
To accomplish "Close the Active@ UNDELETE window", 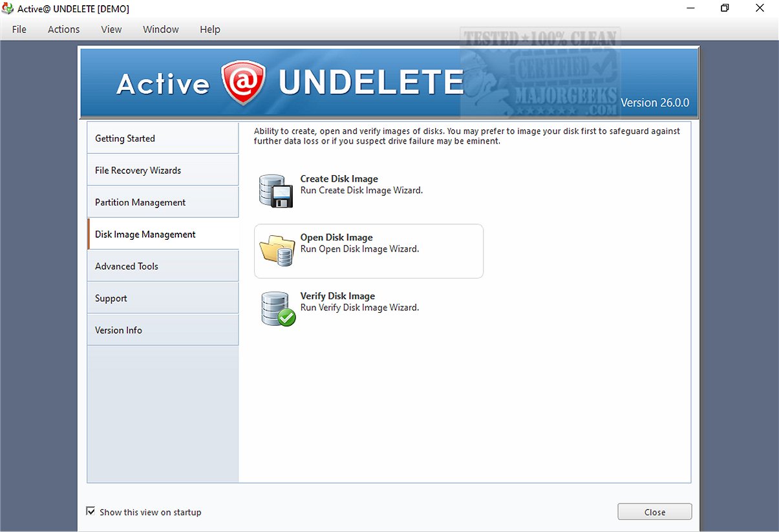I will [x=760, y=8].
